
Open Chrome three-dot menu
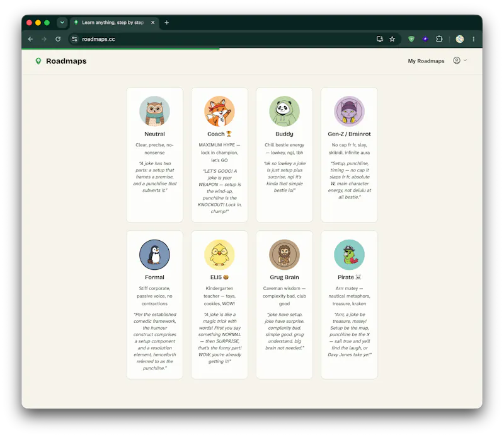click(474, 39)
